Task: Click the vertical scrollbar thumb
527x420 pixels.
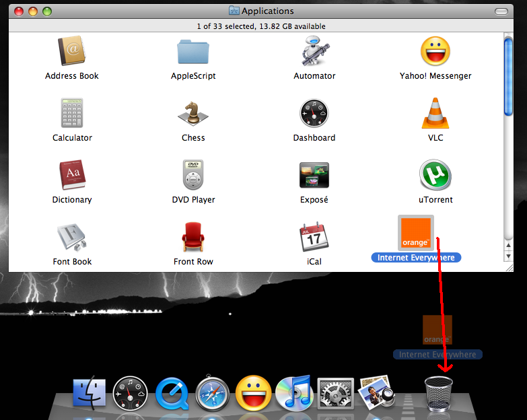Action: pos(508,77)
